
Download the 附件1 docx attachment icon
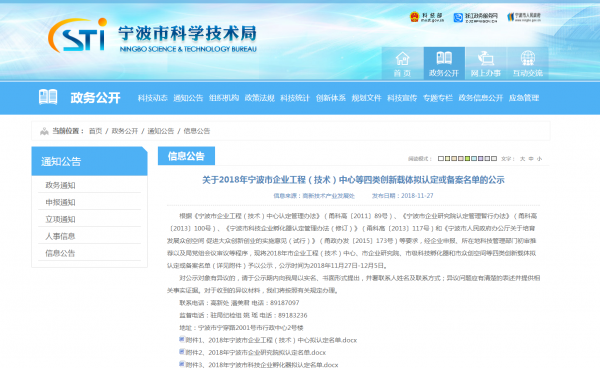tap(182, 339)
